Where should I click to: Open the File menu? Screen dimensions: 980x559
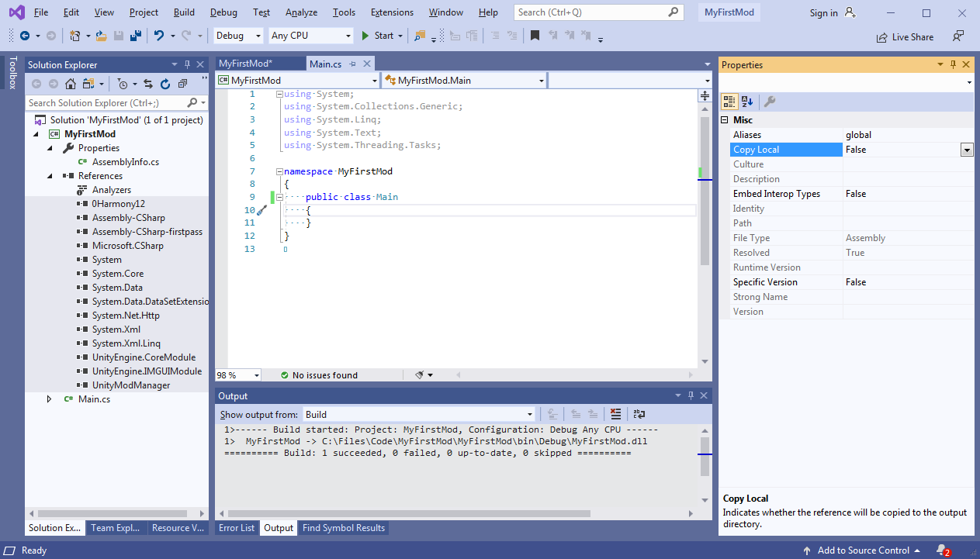click(41, 12)
